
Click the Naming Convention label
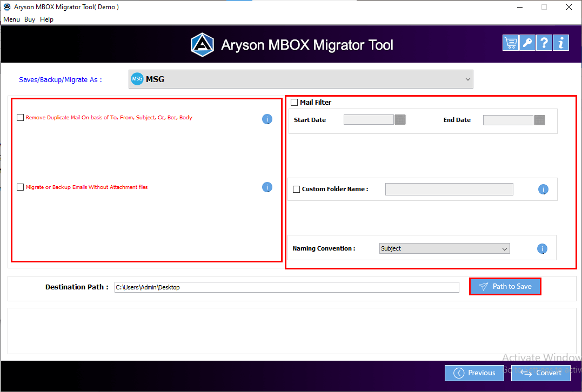[x=324, y=248]
